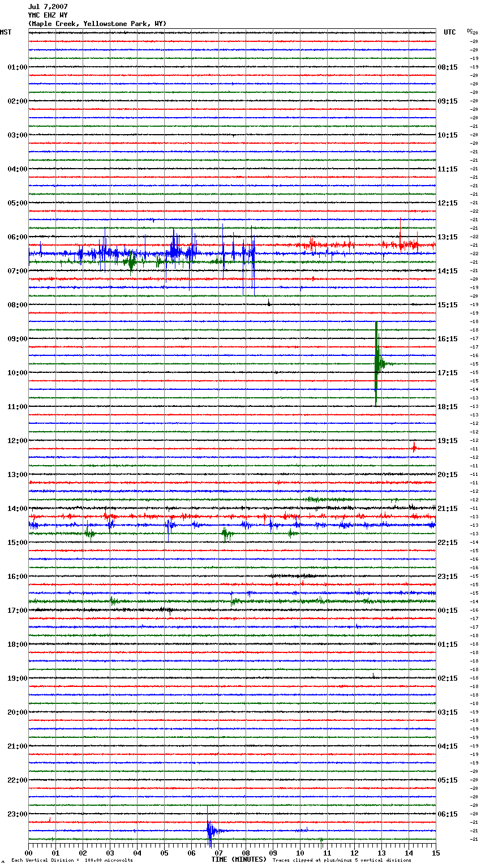481x868 pixels.
Task: Click the "DC" column header
Action: click(470, 31)
